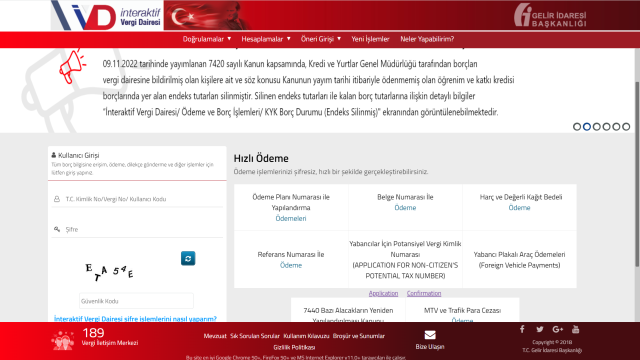
Task: Open Yabancı Plakalı Araç Ödemeleri card
Action: pos(519,260)
